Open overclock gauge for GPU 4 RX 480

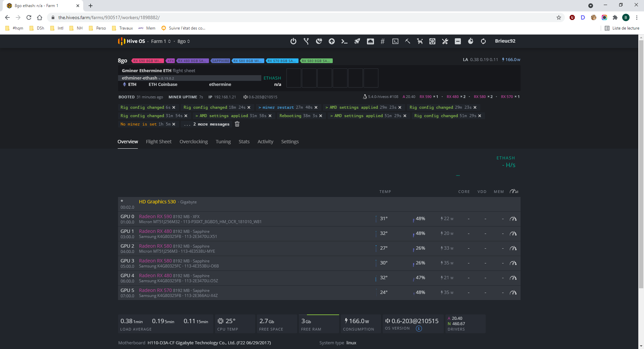(513, 278)
